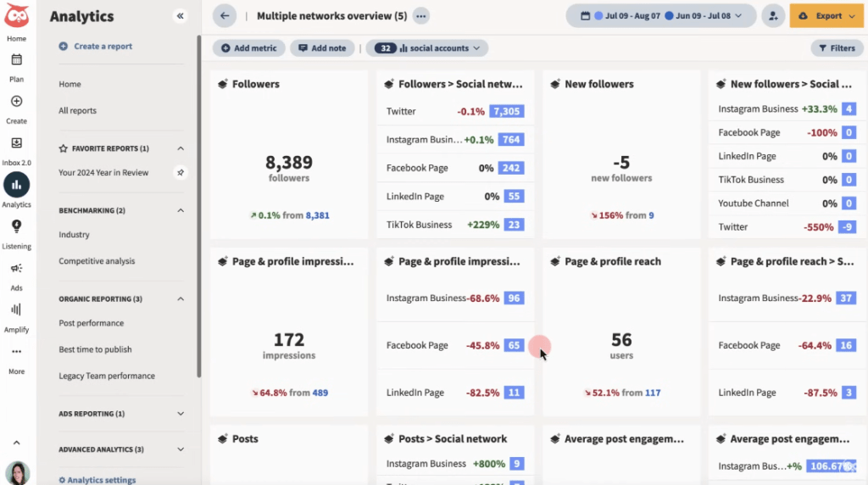Collapse the Favorite Reports section

181,148
